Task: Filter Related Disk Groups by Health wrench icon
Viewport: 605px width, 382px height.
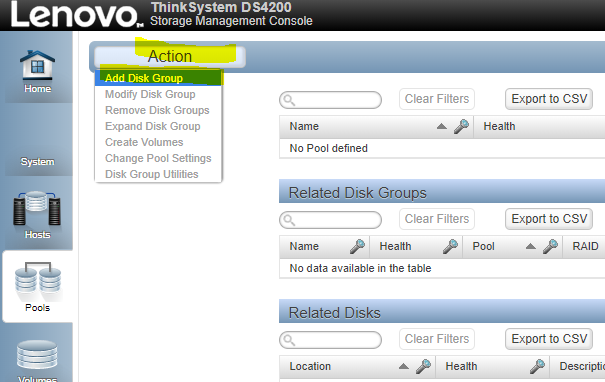Action: click(450, 246)
